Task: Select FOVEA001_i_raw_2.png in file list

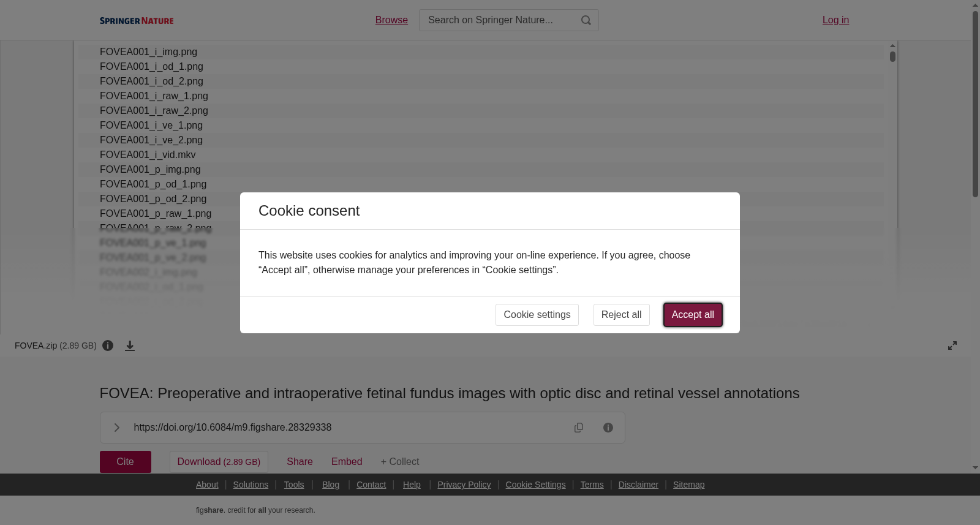Action: 481,111
